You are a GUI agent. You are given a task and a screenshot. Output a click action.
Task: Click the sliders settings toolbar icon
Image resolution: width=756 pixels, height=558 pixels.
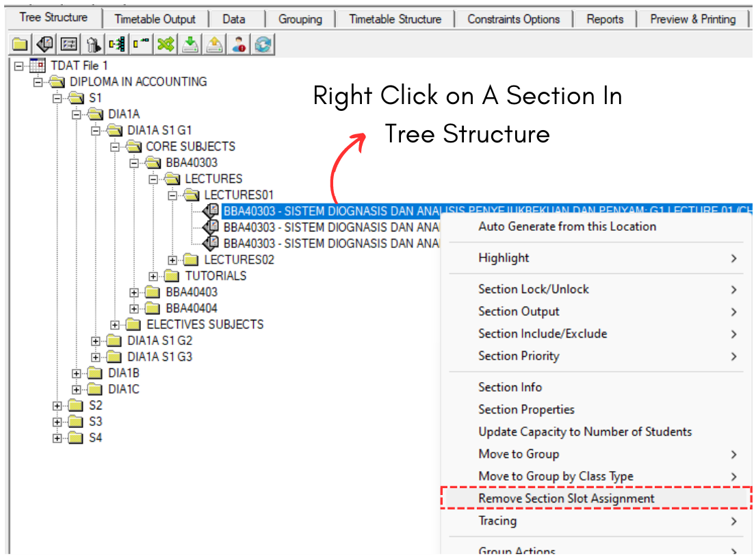point(69,45)
